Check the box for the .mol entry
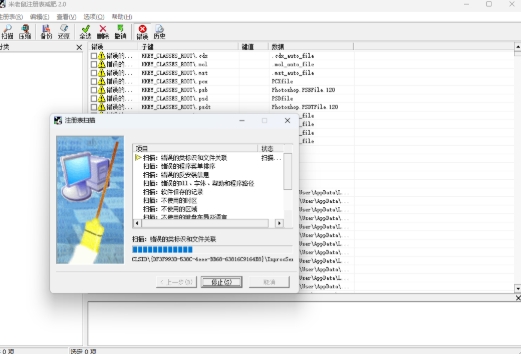The width and height of the screenshot is (523, 360). pos(94,64)
